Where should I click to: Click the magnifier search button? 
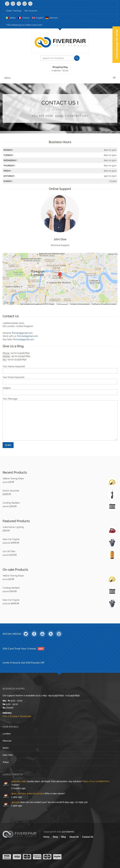pyautogui.click(x=77, y=58)
